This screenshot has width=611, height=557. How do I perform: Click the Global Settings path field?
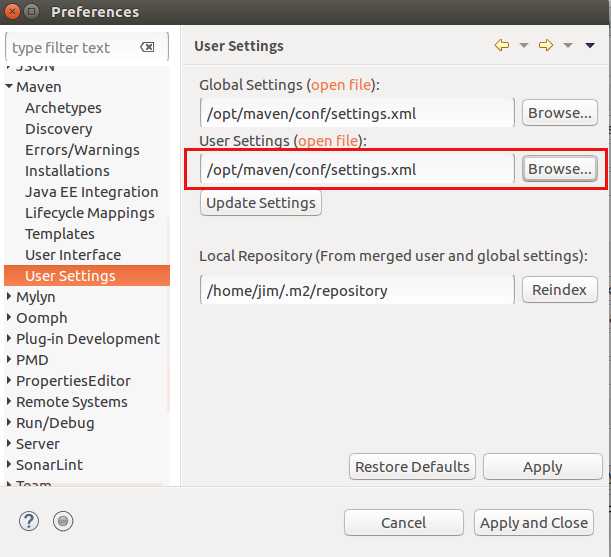tap(357, 113)
